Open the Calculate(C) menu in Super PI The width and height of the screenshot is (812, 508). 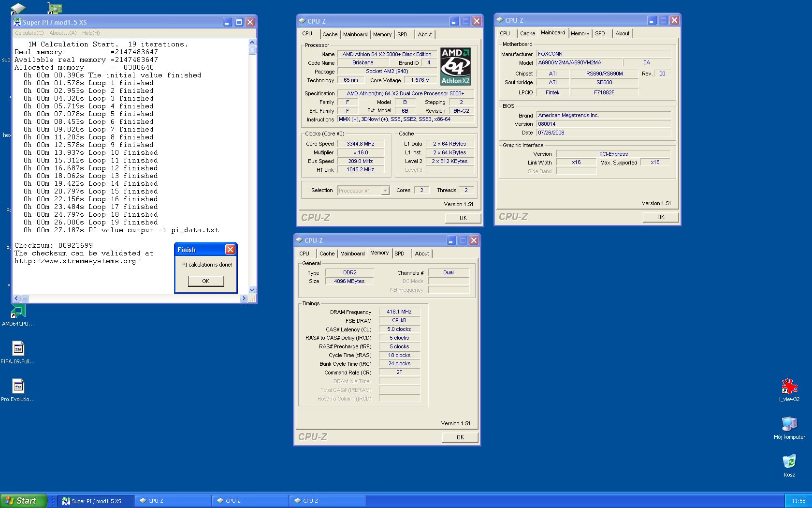click(x=29, y=33)
